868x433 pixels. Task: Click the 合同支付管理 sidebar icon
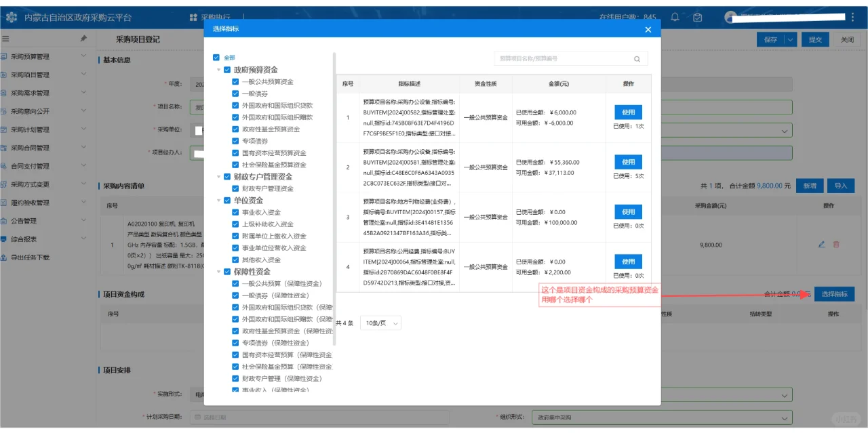click(4, 166)
